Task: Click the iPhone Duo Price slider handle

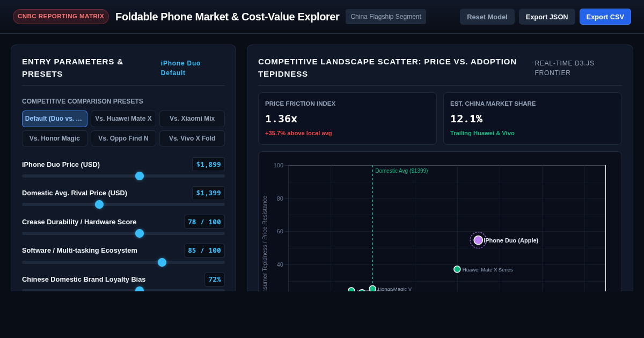Action: (140, 176)
